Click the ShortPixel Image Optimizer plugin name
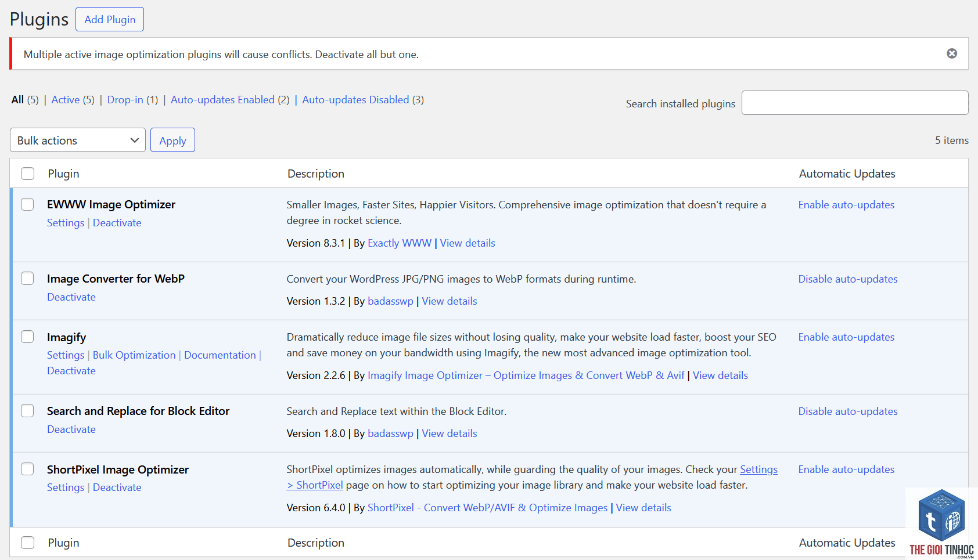978x560 pixels. click(118, 469)
